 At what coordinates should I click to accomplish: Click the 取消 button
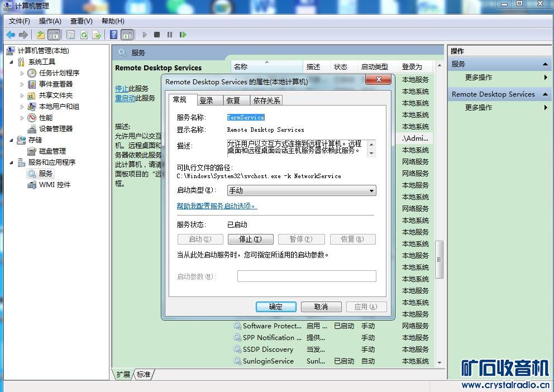click(x=321, y=307)
